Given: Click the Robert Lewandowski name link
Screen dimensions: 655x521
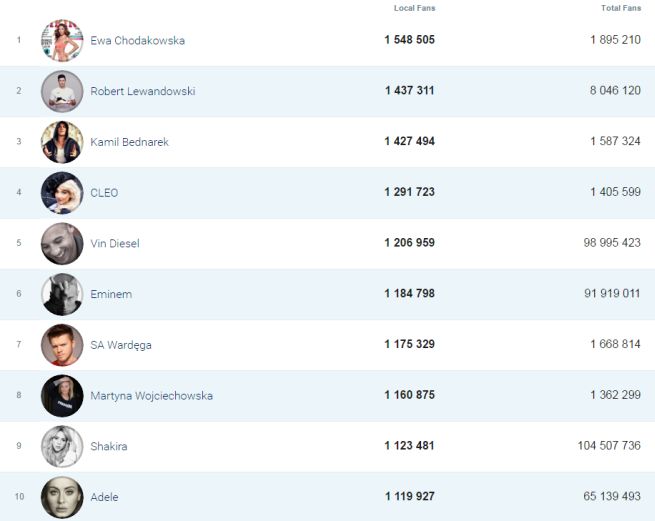Looking at the screenshot, I should pyautogui.click(x=142, y=91).
